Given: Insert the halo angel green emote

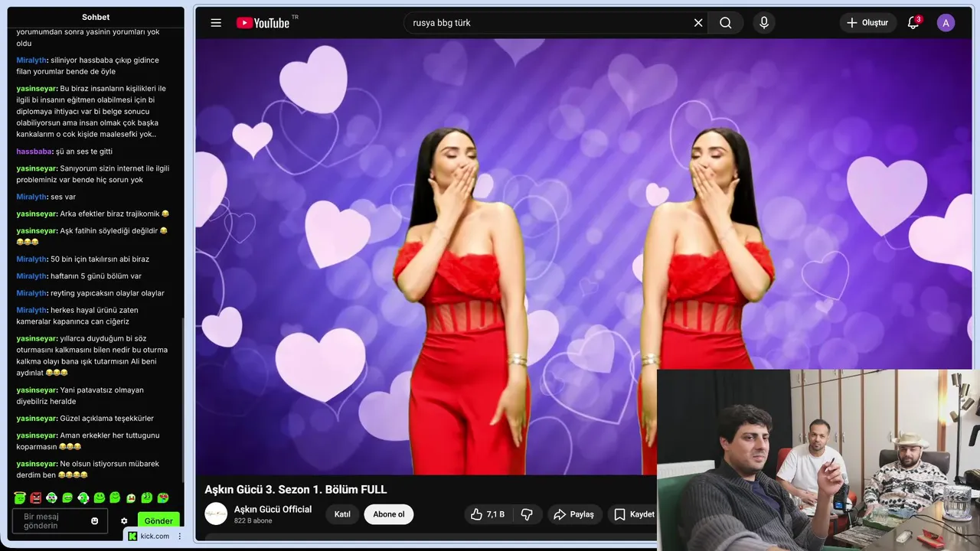Looking at the screenshot, I should point(20,497).
